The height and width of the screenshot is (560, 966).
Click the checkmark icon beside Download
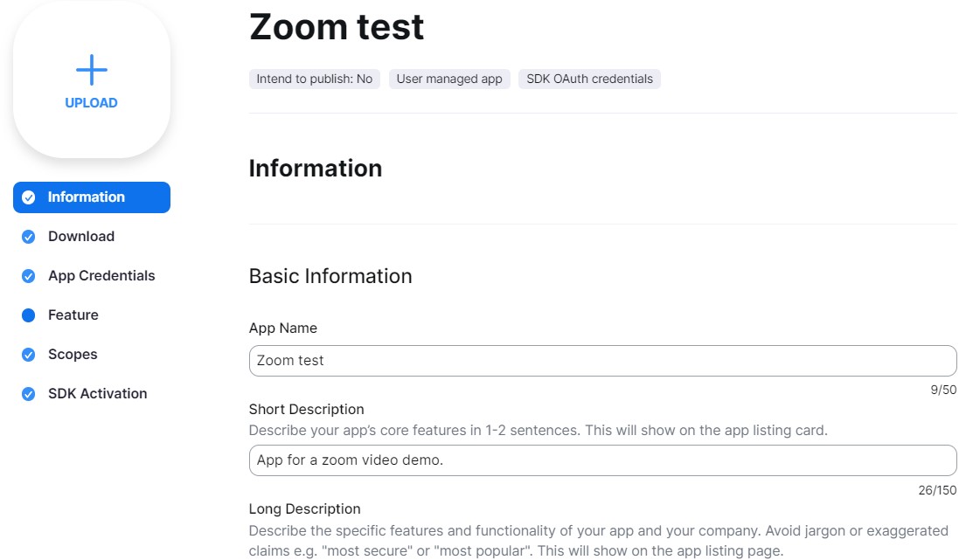pyautogui.click(x=28, y=237)
